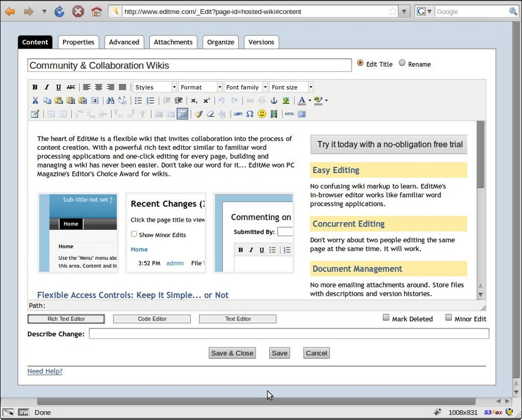
Task: Go to the browser Home page icon
Action: [x=97, y=12]
